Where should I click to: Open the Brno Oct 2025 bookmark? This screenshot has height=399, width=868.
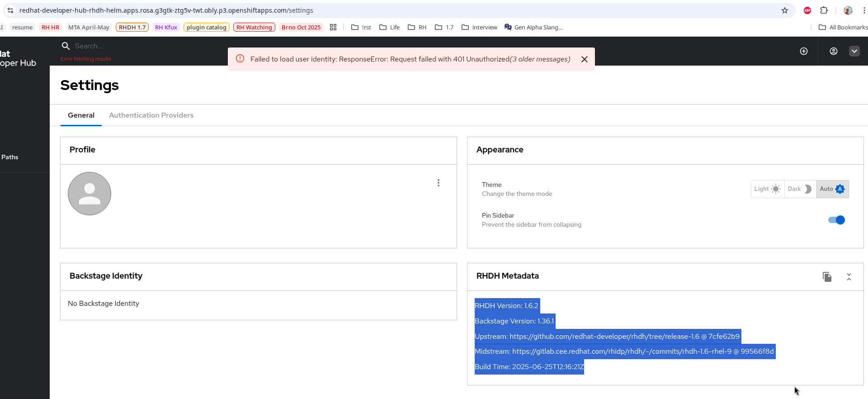pyautogui.click(x=301, y=27)
